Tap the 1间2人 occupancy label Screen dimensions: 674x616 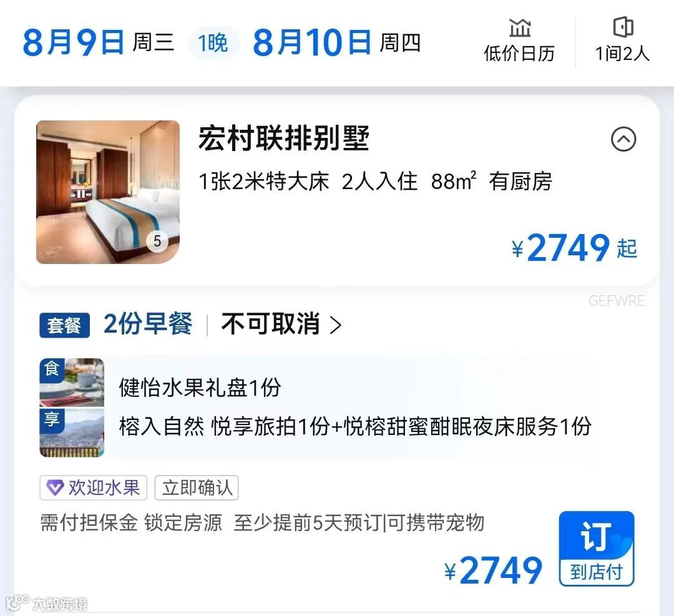(x=622, y=54)
